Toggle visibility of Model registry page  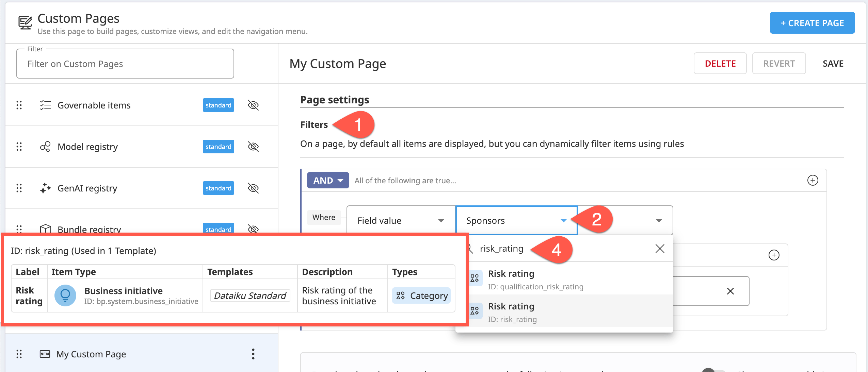coord(253,147)
